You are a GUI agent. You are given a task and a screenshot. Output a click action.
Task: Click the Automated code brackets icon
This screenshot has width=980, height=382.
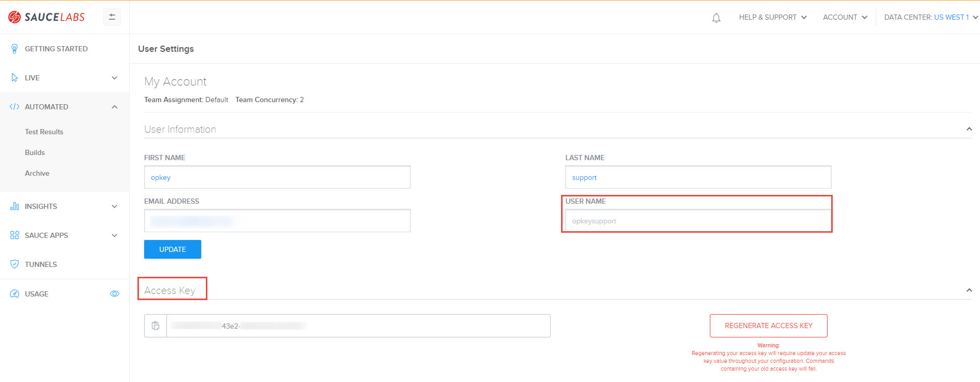click(x=15, y=107)
